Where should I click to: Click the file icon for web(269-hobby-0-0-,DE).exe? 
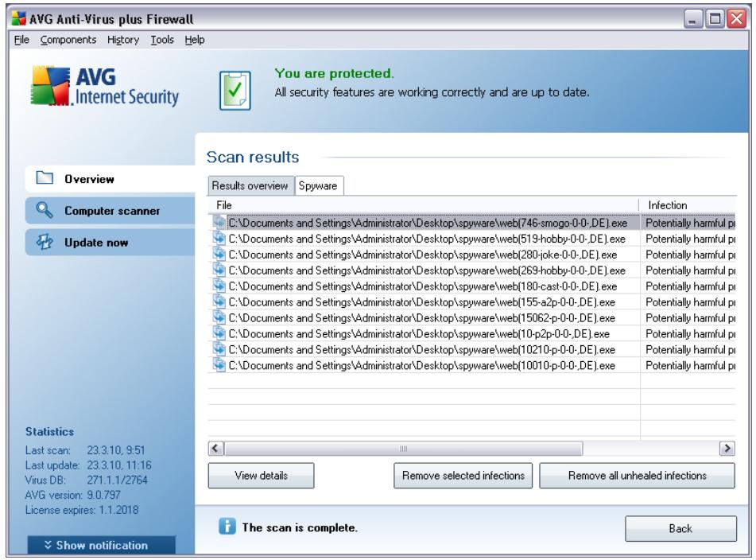click(x=219, y=270)
